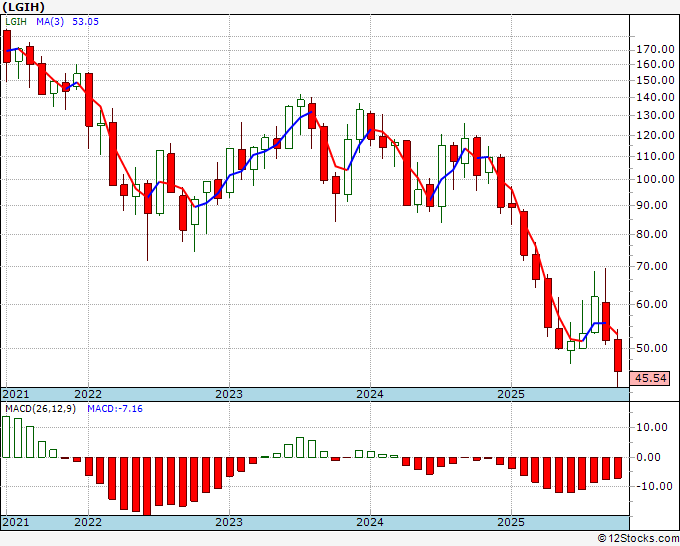
Task: Click the (LGIH) chart title
Action: pos(23,7)
